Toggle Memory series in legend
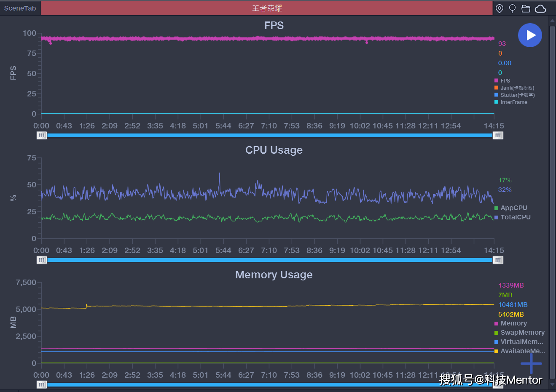The width and height of the screenshot is (556, 392). [x=511, y=323]
